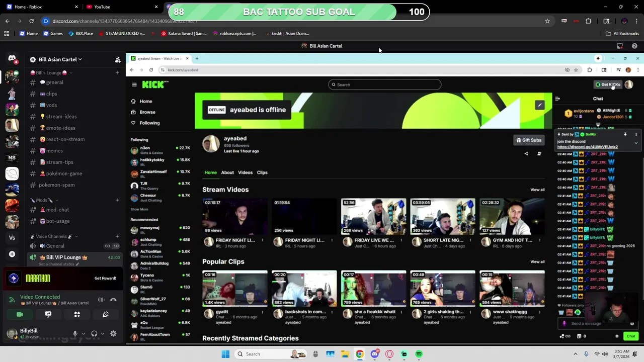The height and width of the screenshot is (362, 644).
Task: Open Kick chat settings gear
Action: coord(617,336)
